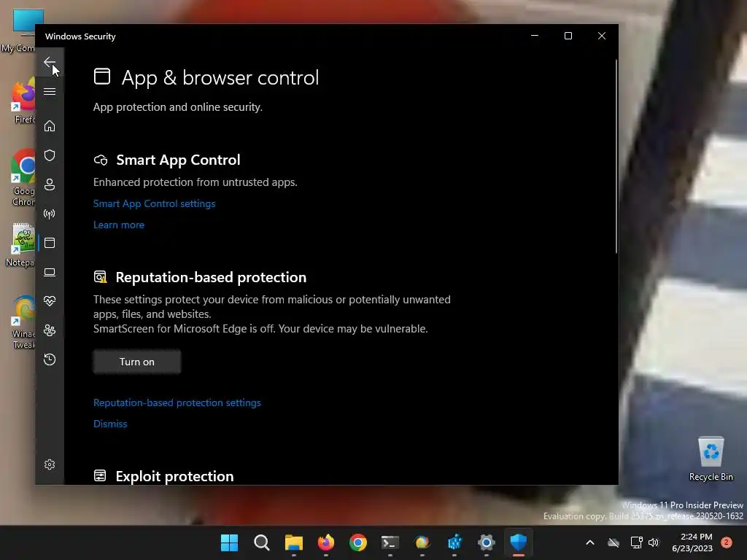Open File Explorer from taskbar

point(293,542)
